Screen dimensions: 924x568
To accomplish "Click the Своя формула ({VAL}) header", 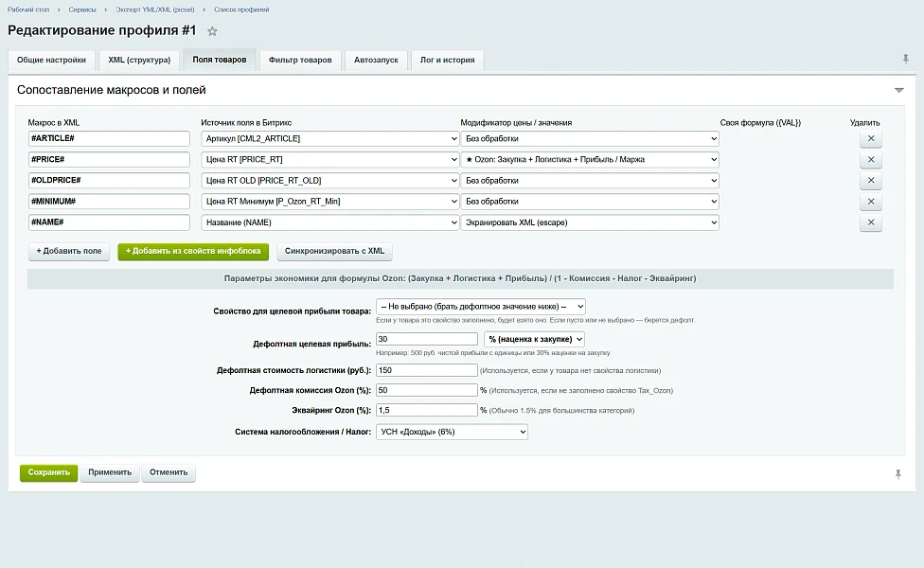I will point(760,122).
